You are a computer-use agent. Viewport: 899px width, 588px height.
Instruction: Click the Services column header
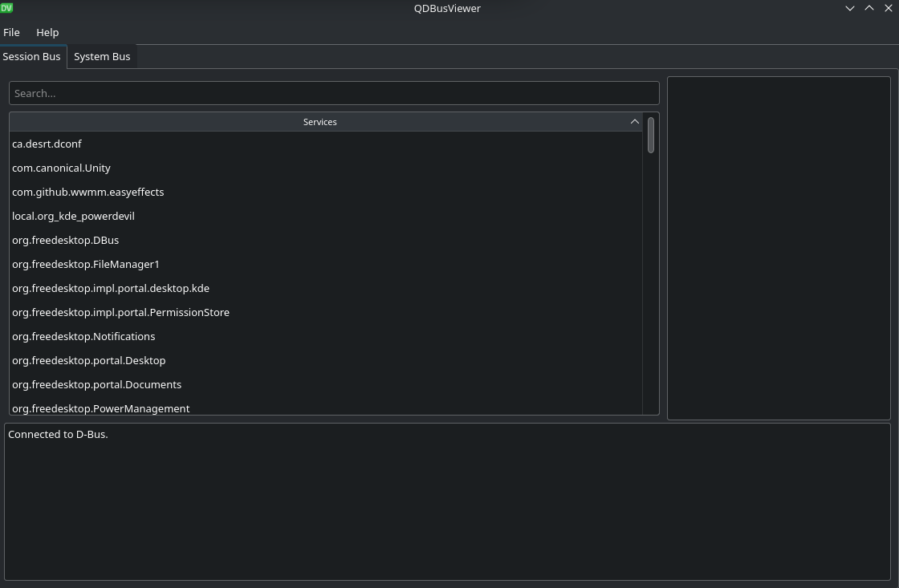319,122
